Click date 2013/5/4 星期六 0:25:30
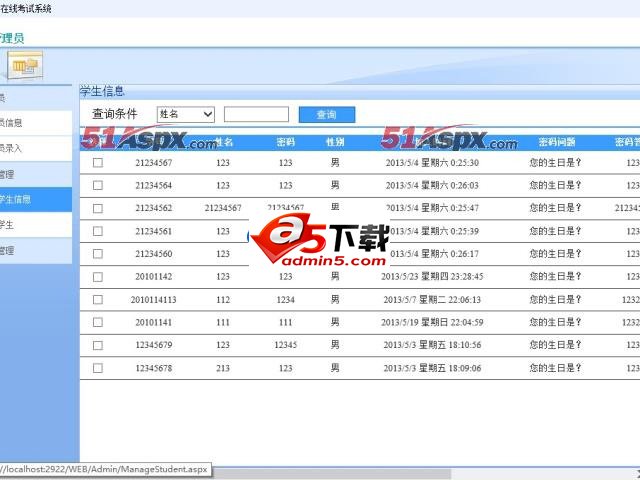 pos(432,163)
